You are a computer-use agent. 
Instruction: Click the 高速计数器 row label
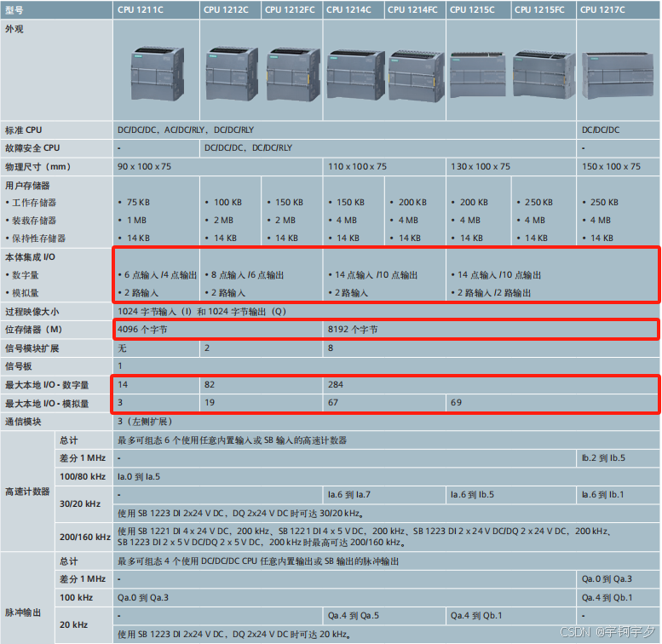[x=27, y=492]
